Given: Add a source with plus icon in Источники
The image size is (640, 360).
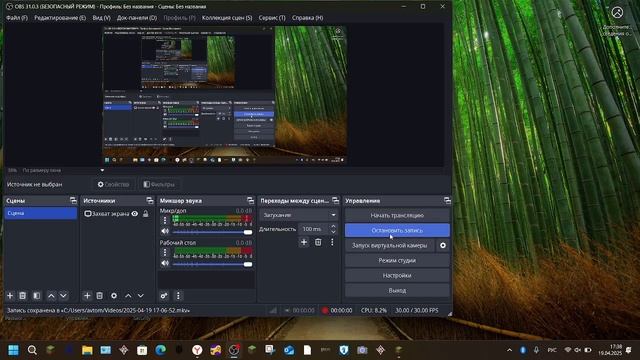Looking at the screenshot, I should (x=87, y=296).
